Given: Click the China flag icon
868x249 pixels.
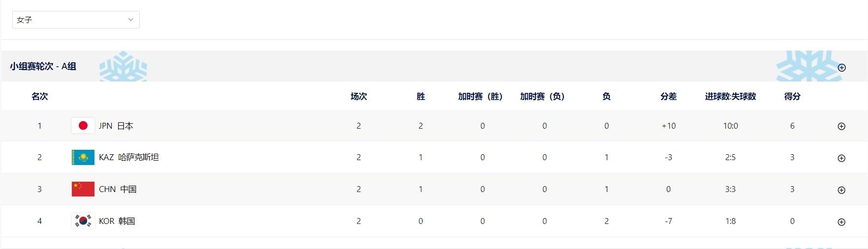Looking at the screenshot, I should 83,189.
